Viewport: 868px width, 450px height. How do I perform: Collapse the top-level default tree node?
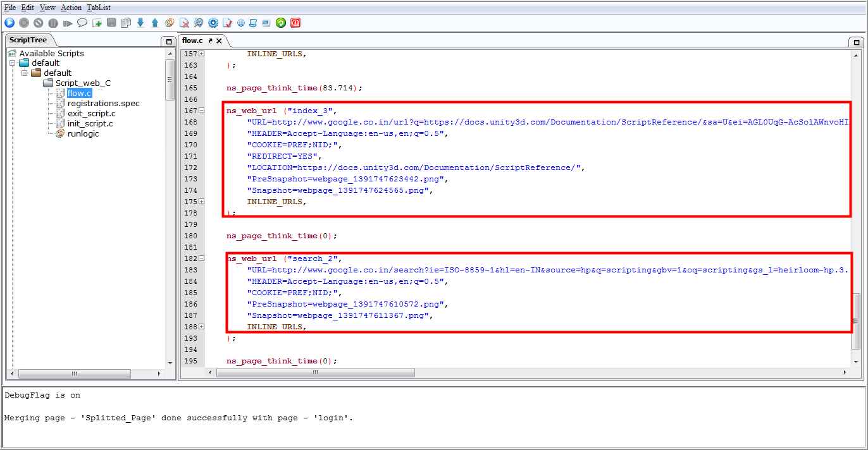tap(13, 63)
